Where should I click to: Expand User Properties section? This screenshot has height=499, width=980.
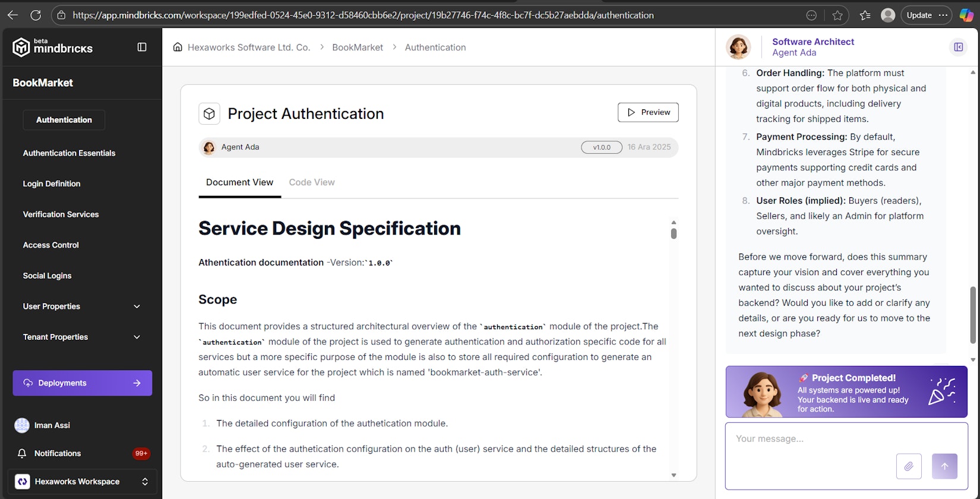coord(137,307)
